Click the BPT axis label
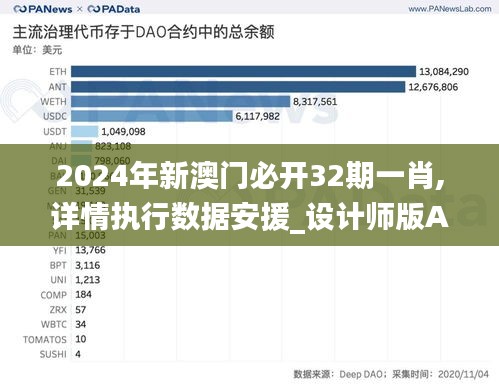Viewport: 499px width, 390px height. 58,265
